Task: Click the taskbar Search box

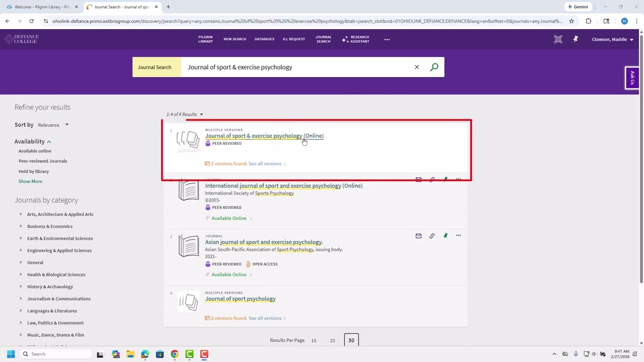Action: pyautogui.click(x=55, y=354)
